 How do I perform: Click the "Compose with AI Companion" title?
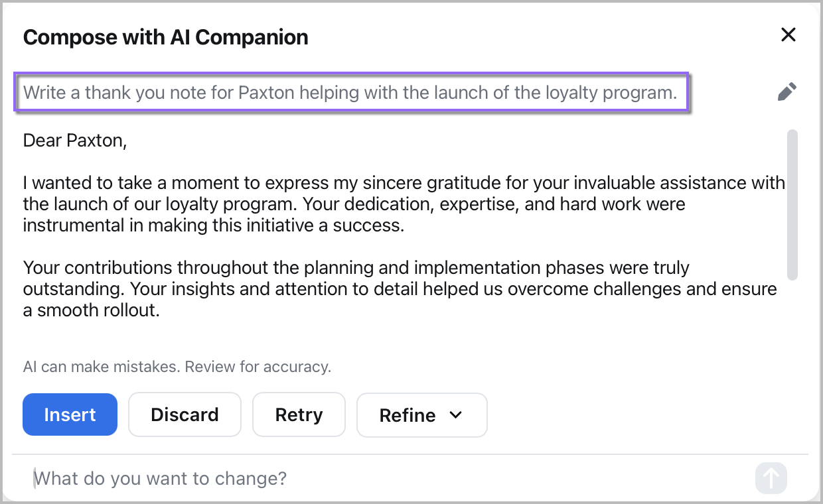tap(165, 37)
